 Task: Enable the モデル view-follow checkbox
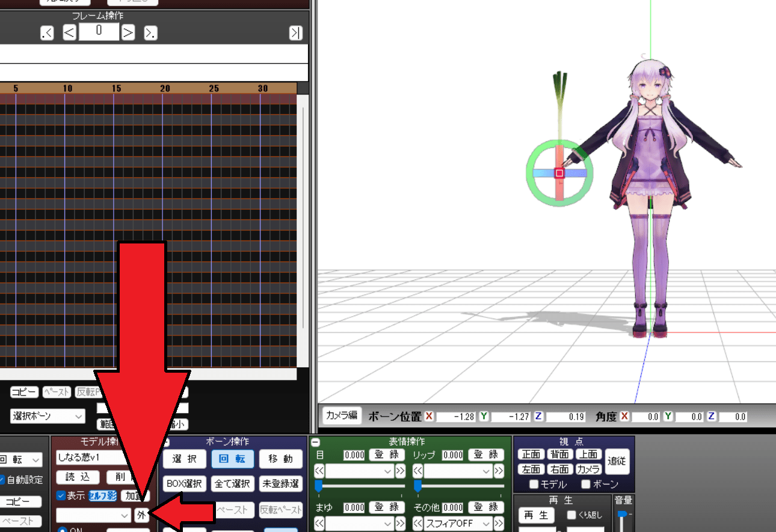pos(534,485)
